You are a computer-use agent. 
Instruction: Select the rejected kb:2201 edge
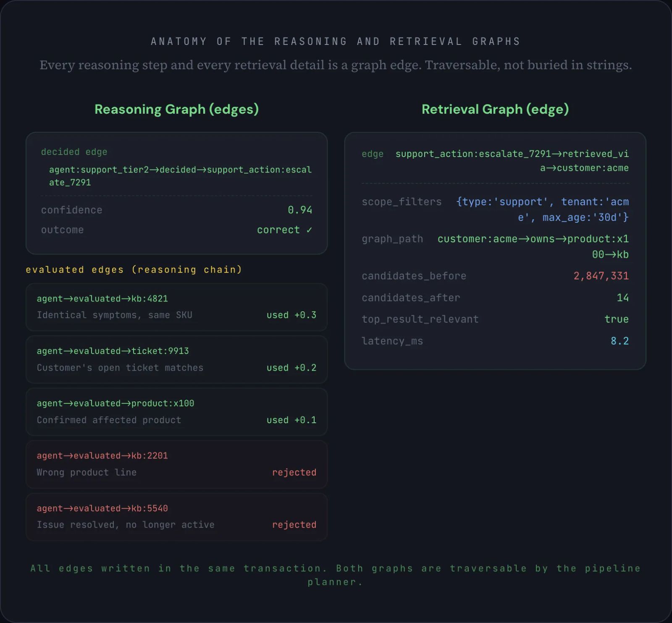pos(102,456)
